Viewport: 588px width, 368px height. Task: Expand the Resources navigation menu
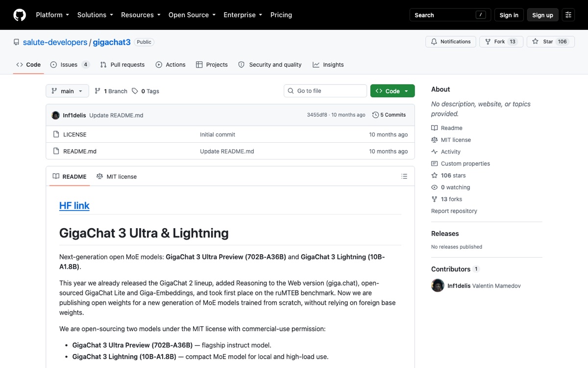pos(141,15)
